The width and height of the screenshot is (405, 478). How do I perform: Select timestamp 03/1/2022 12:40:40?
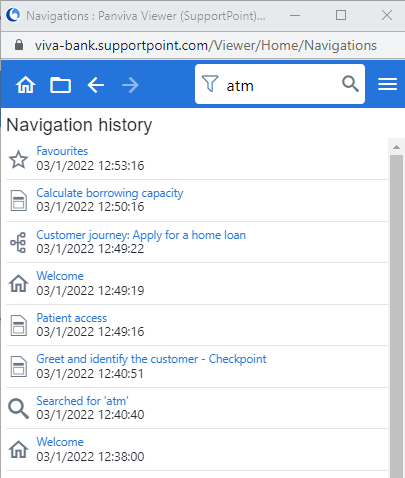[90, 415]
